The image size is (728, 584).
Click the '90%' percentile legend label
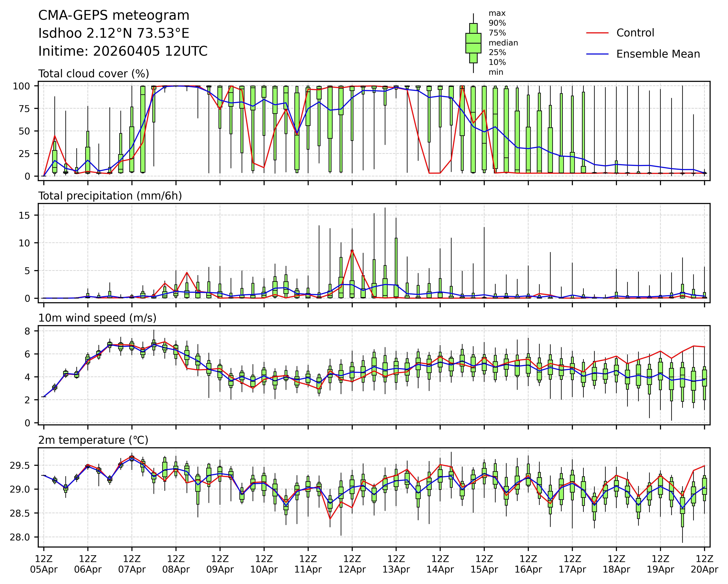497,23
